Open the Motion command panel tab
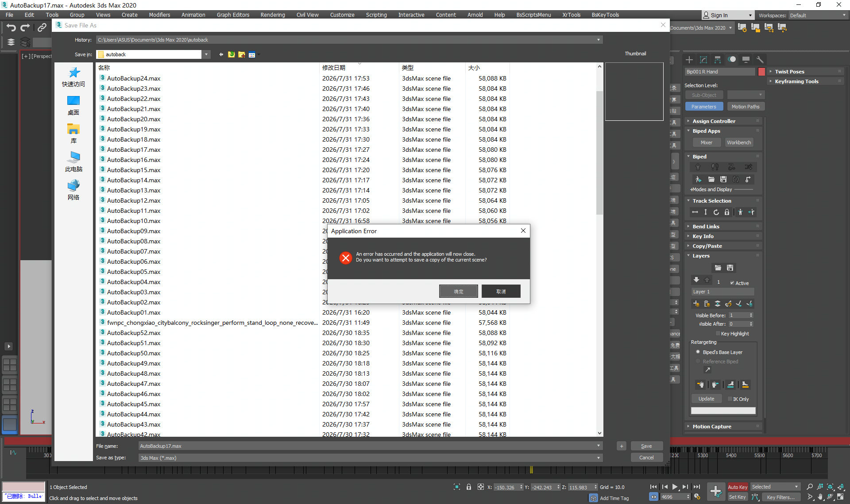Image resolution: width=850 pixels, height=504 pixels. pos(732,60)
